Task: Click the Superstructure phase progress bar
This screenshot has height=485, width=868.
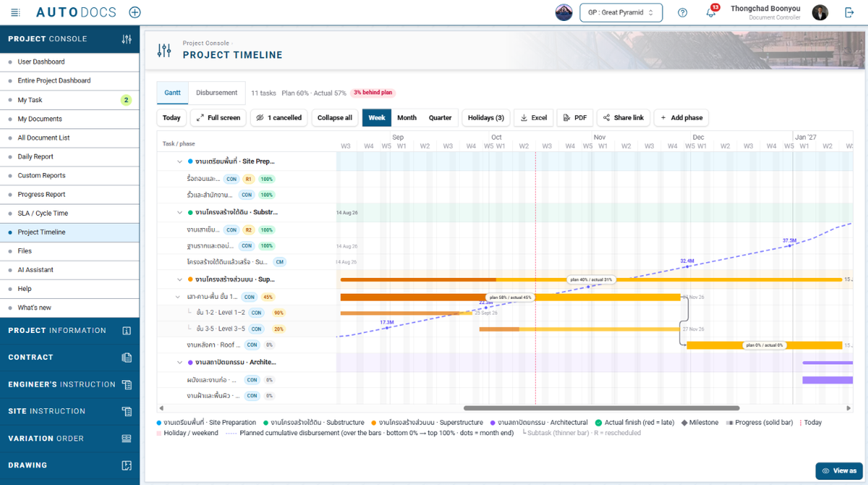Action: 591,279
